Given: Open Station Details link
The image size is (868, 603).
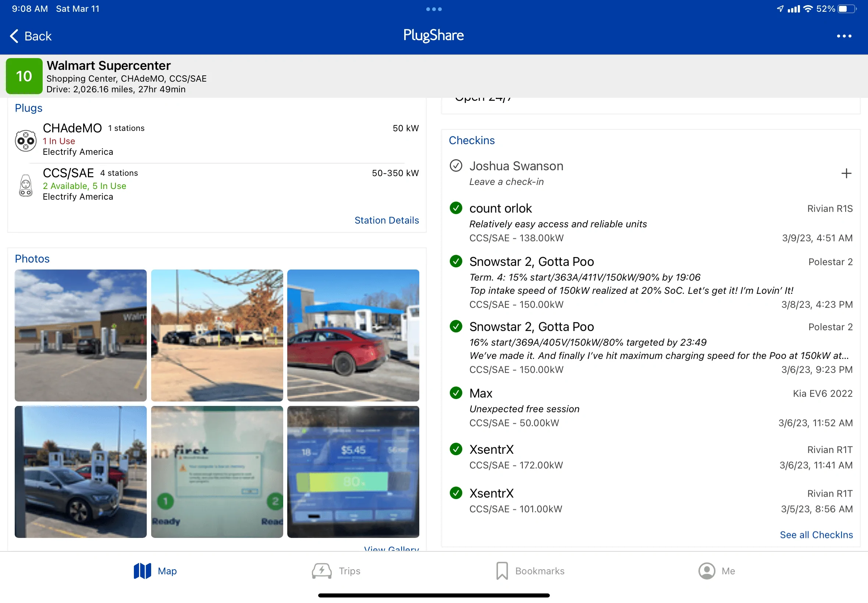Looking at the screenshot, I should point(387,220).
